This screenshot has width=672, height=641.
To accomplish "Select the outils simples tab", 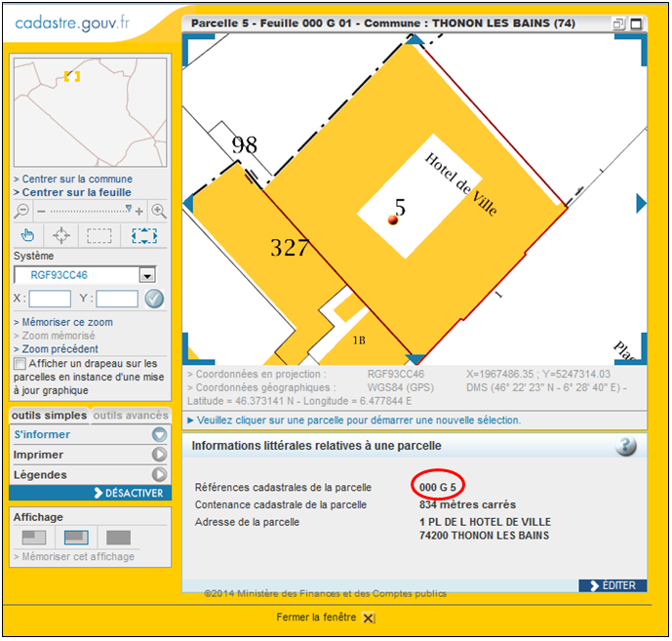I will tap(50, 416).
